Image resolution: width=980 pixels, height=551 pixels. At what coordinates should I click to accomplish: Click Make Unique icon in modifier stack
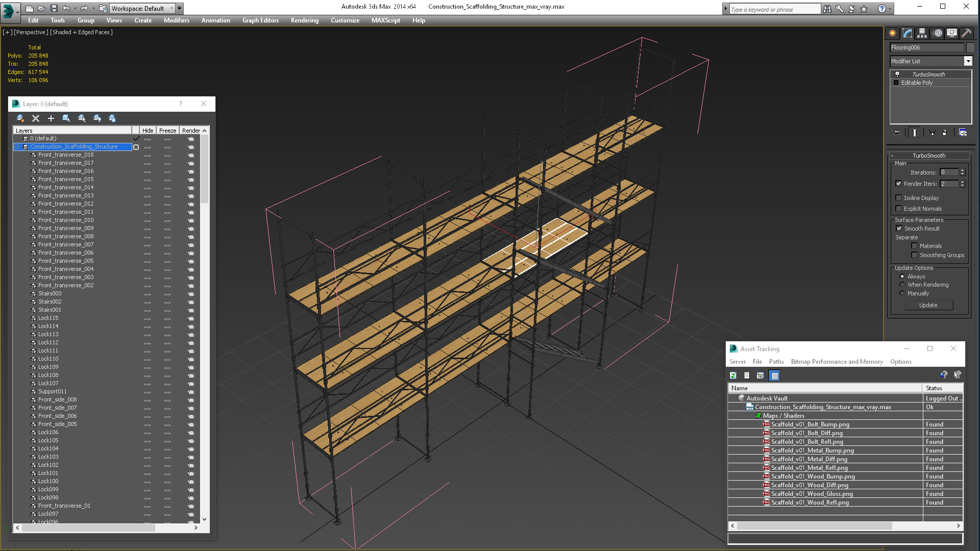click(932, 133)
